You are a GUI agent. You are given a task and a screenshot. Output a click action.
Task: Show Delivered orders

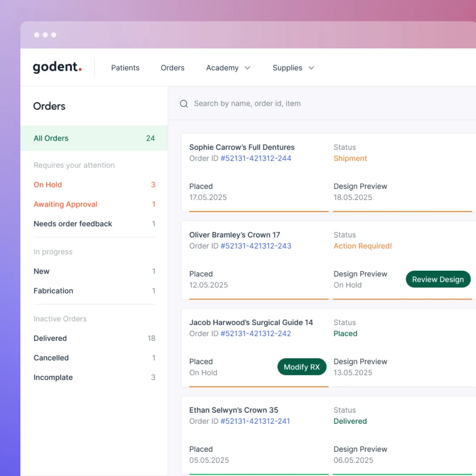click(94, 338)
